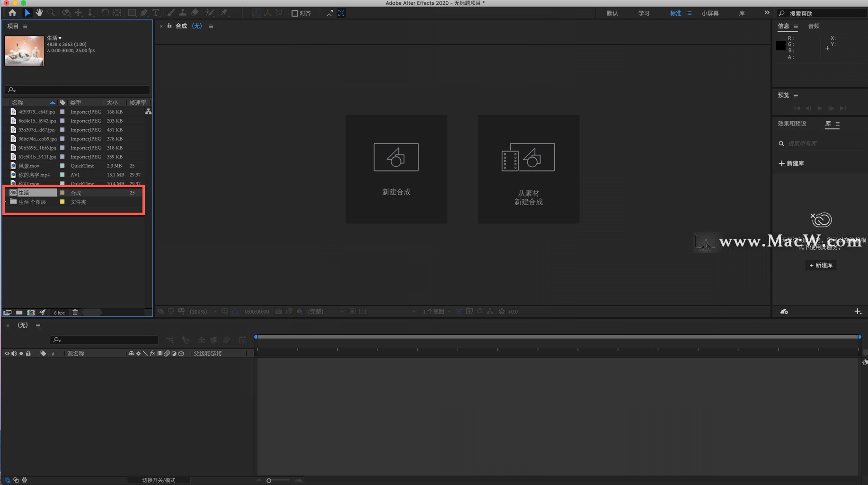Image resolution: width=868 pixels, height=485 pixels.
Task: Select the Rectangle shape tool
Action: click(x=132, y=13)
